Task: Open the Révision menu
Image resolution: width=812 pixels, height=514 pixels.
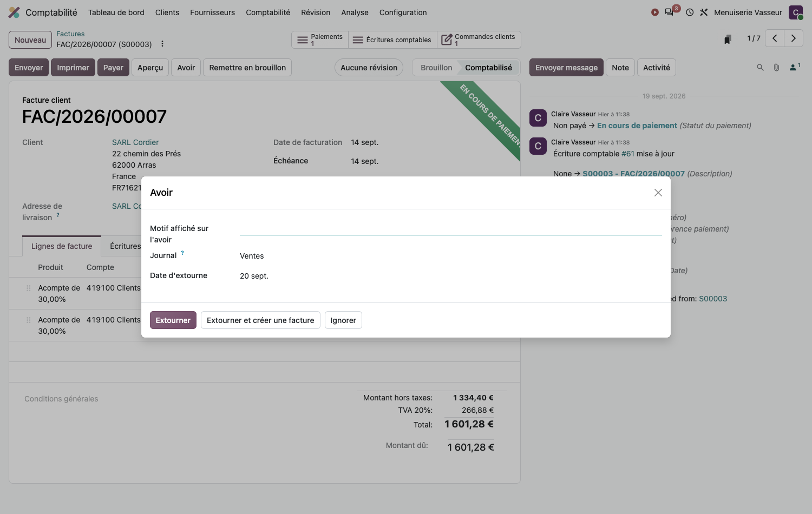Action: tap(316, 12)
